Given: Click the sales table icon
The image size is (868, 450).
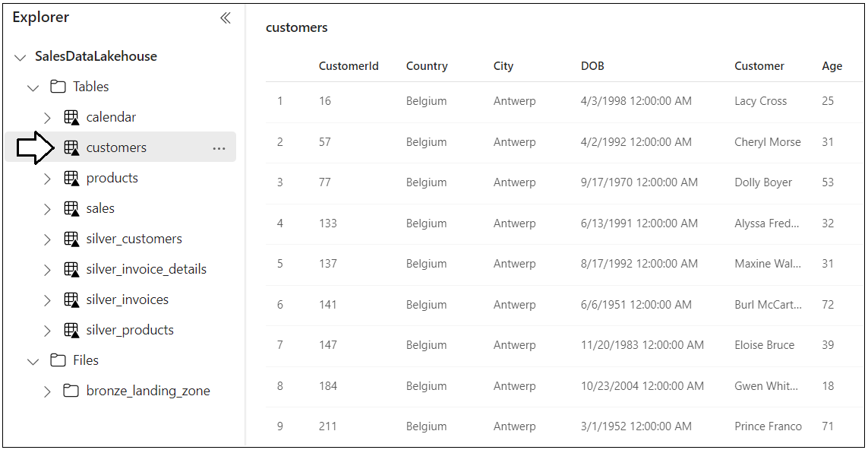Looking at the screenshot, I should 71,209.
